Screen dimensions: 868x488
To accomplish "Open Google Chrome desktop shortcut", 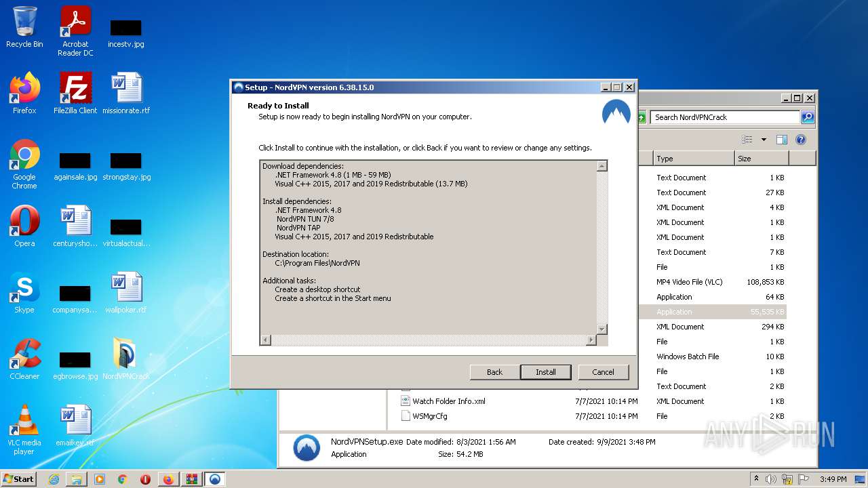I will [x=24, y=164].
